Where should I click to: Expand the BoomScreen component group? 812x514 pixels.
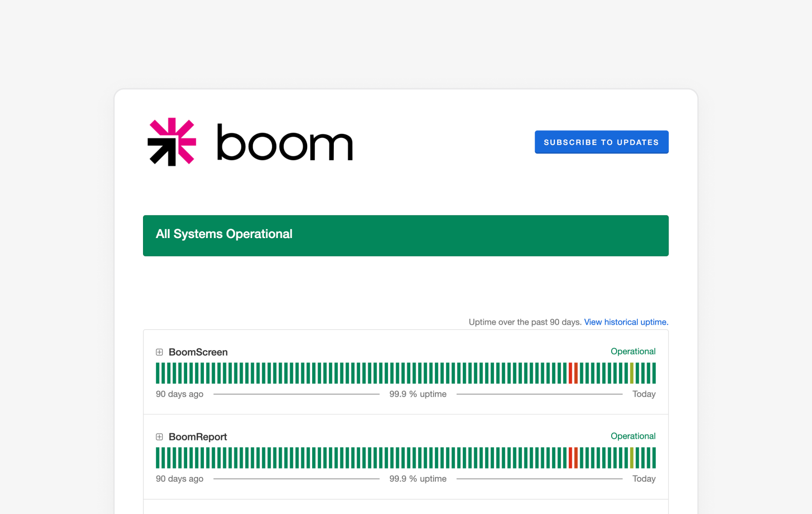coord(159,352)
